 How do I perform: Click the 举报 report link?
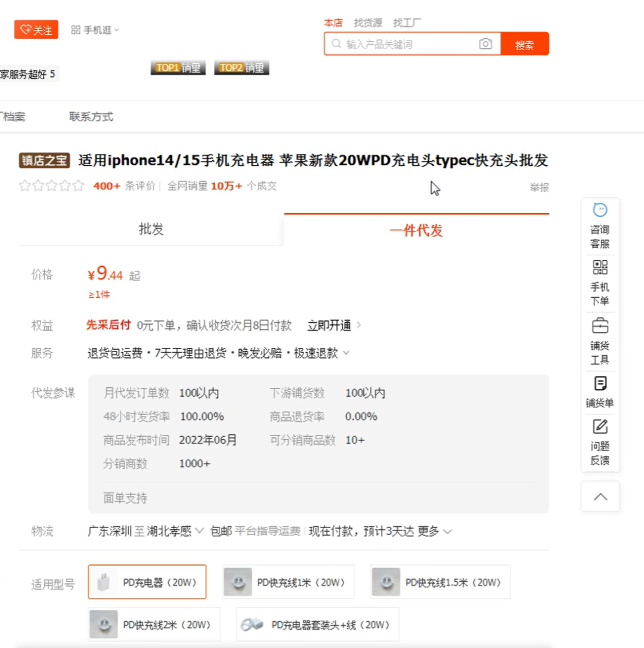click(x=540, y=187)
